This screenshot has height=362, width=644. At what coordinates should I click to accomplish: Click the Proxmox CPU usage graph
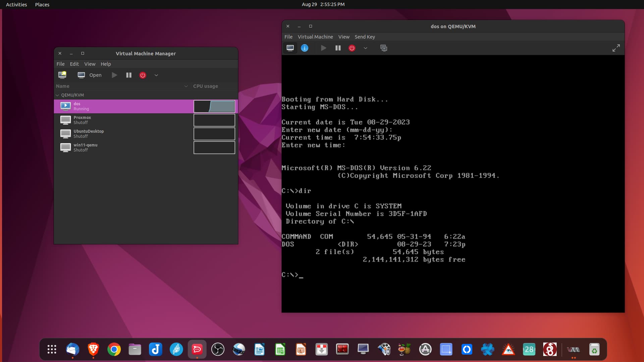tap(214, 120)
